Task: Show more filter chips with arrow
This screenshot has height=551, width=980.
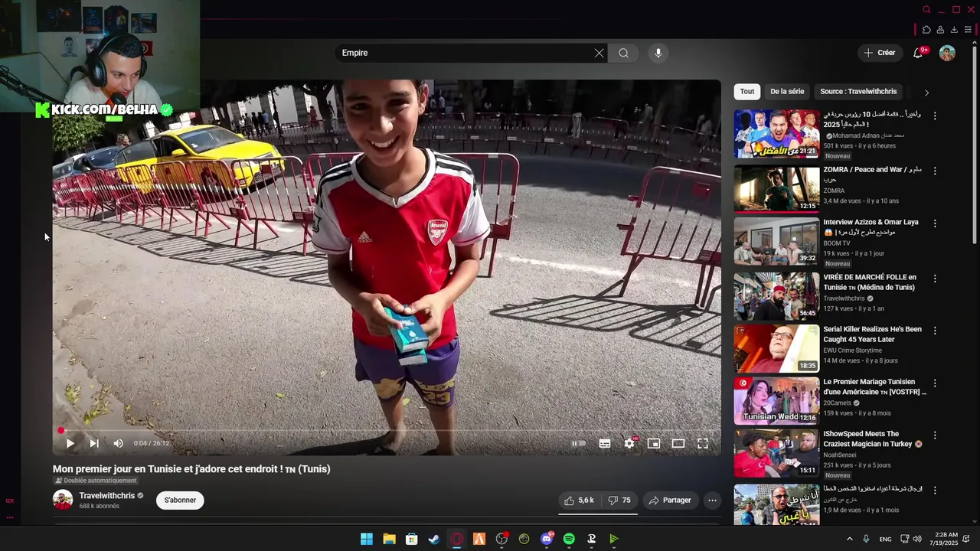Action: (926, 93)
